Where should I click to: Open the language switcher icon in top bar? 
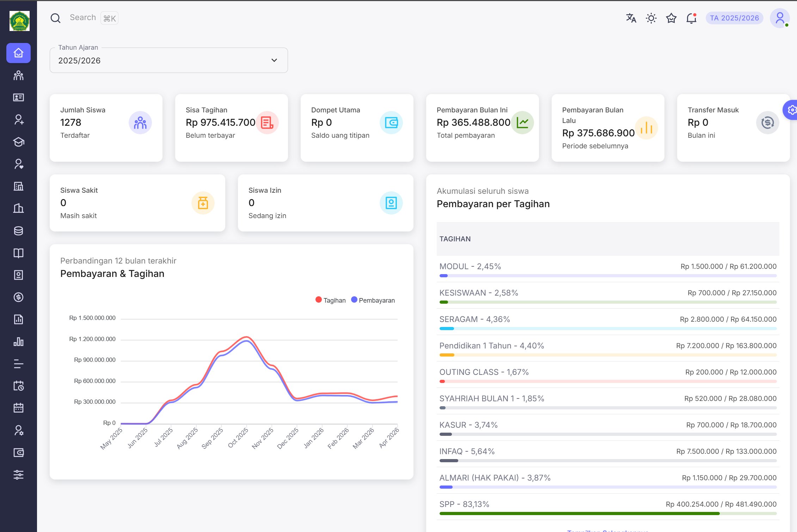(631, 18)
